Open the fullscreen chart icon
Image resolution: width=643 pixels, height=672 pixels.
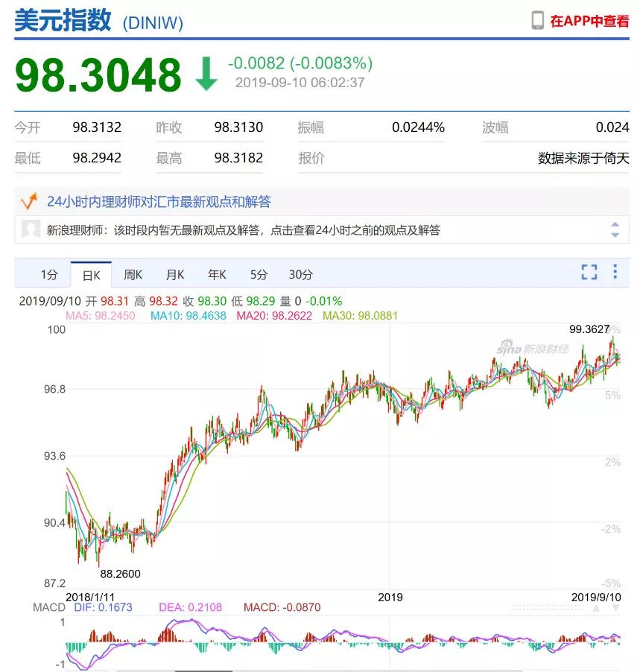pos(589,272)
